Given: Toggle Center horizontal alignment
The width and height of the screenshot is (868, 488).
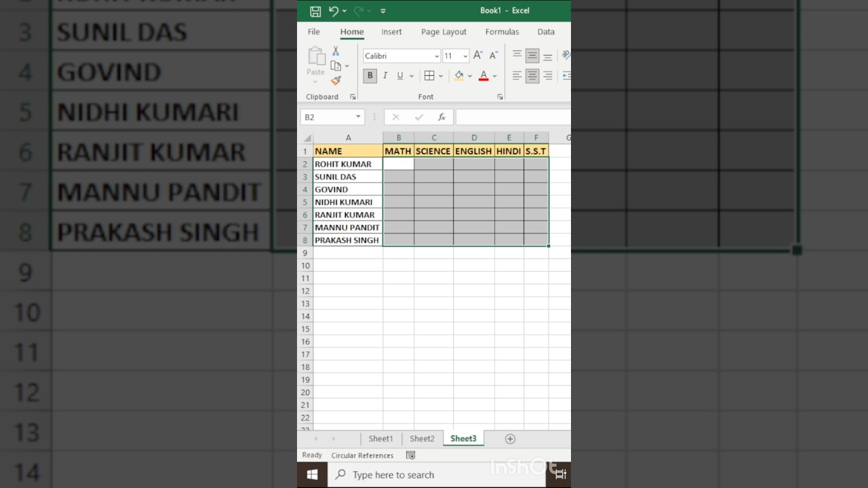Looking at the screenshot, I should (532, 76).
